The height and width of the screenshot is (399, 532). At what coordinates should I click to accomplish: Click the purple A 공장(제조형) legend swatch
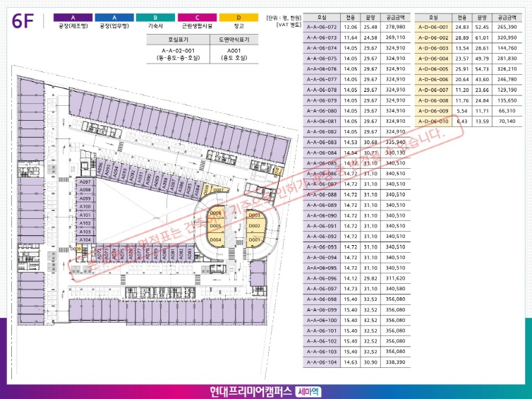pyautogui.click(x=73, y=16)
